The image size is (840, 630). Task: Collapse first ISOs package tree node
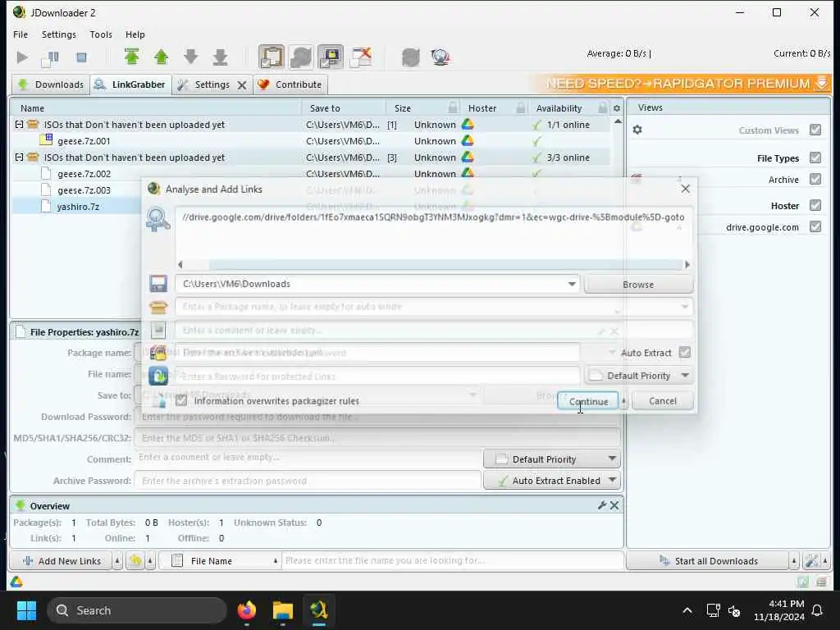click(x=20, y=125)
